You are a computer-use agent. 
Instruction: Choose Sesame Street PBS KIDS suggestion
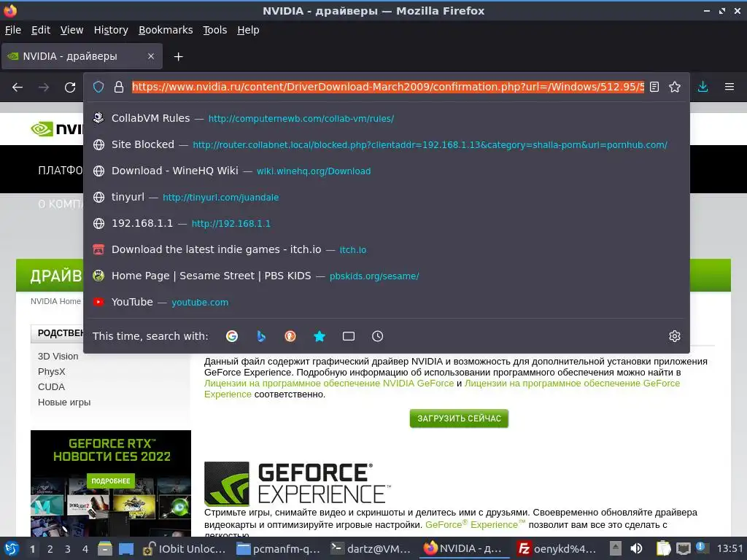[387, 275]
